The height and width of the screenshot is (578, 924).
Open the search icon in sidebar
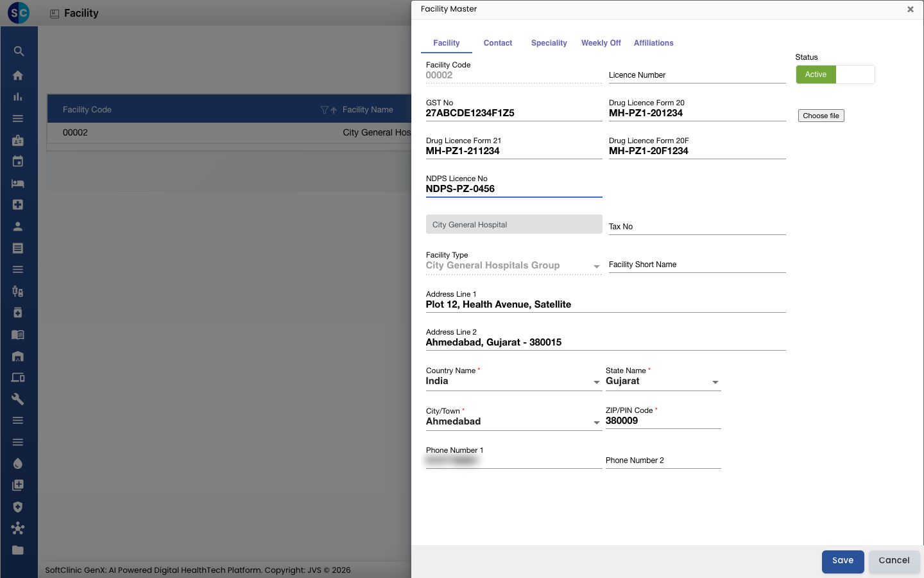[x=18, y=51]
